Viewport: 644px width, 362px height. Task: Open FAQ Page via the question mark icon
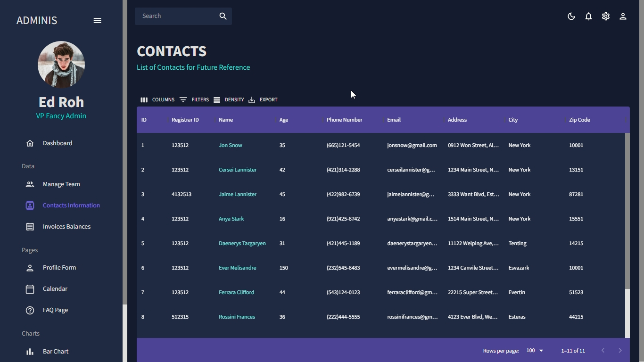click(x=30, y=310)
